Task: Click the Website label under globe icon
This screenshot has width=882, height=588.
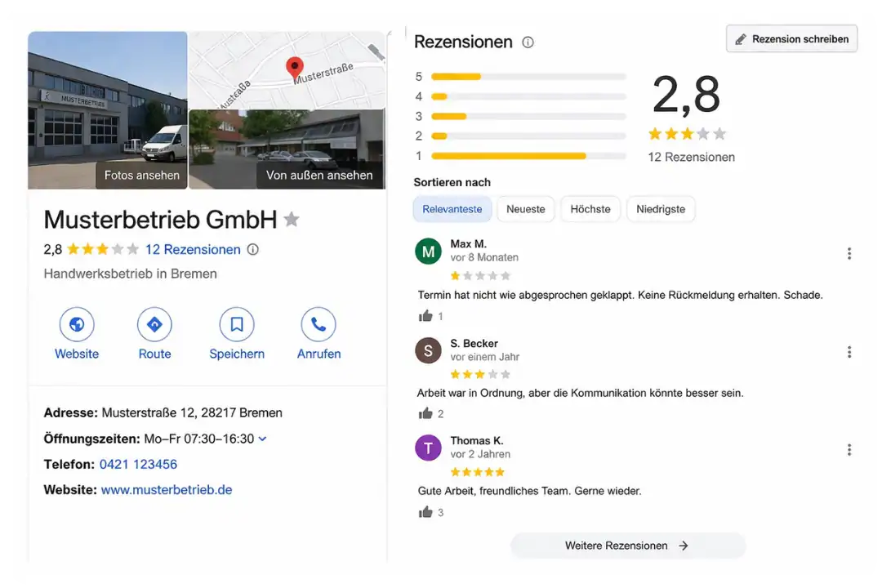Action: pos(77,354)
